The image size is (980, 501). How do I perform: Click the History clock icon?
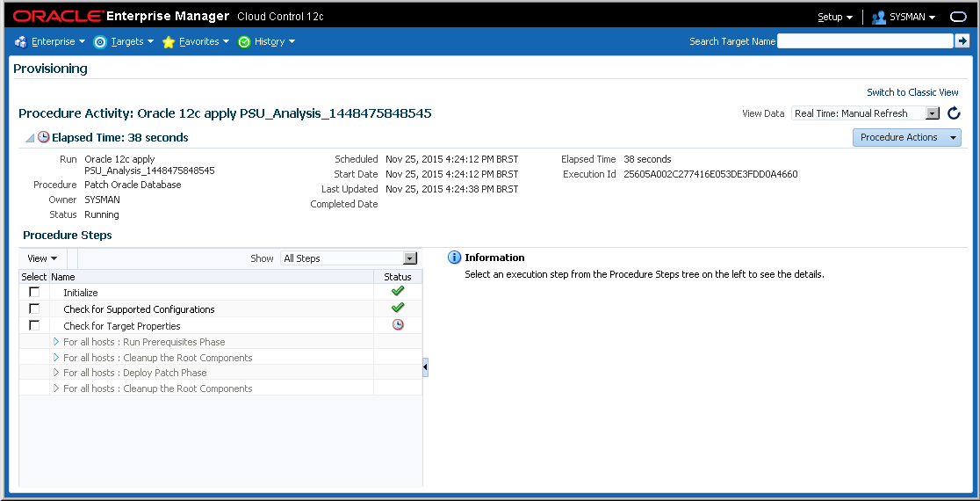(244, 42)
